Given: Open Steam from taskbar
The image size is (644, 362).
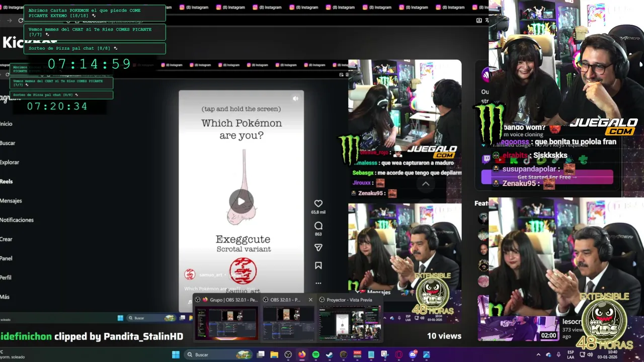Looking at the screenshot, I should pos(329,354).
